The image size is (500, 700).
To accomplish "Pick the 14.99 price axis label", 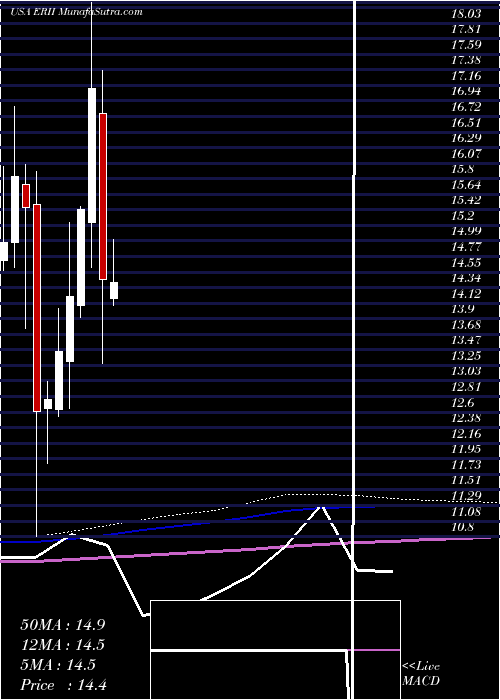I will tap(467, 231).
